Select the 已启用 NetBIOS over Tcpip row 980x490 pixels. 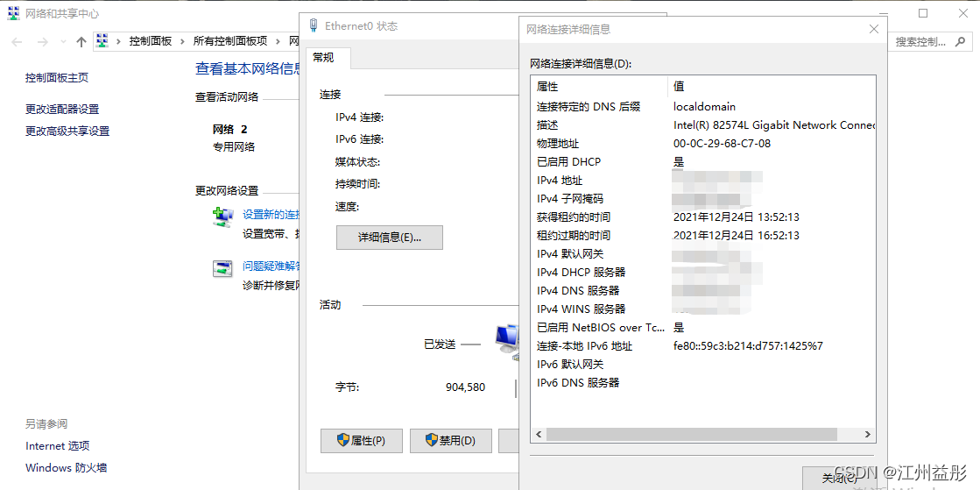point(703,327)
